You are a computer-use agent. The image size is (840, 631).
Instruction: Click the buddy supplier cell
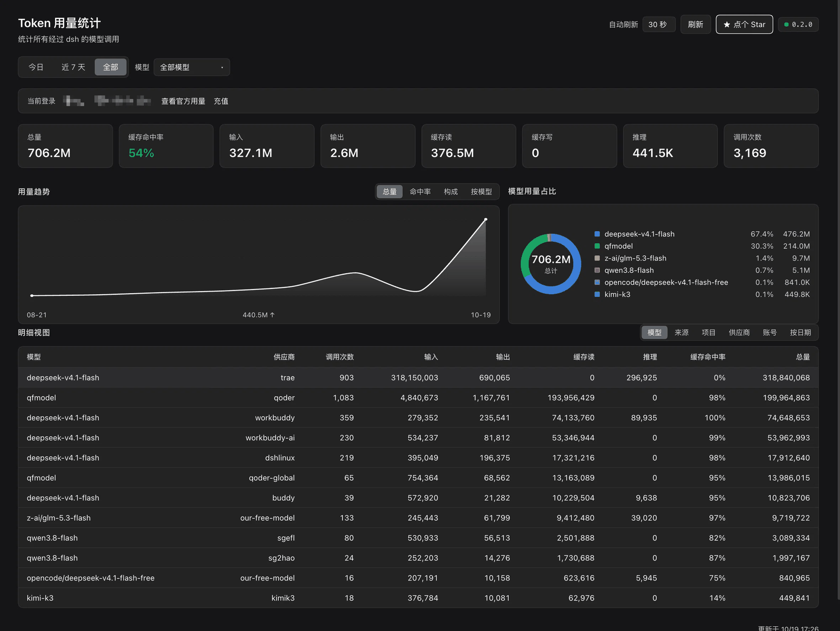pos(283,498)
